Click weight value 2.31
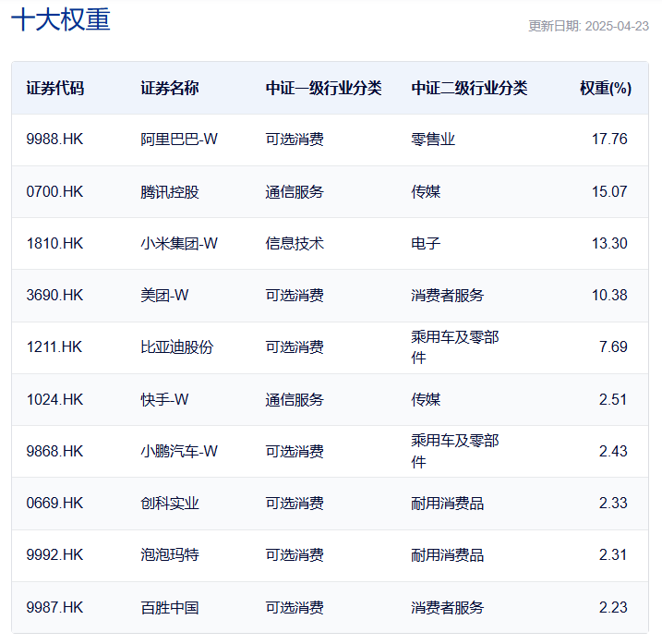Image resolution: width=662 pixels, height=644 pixels. (613, 554)
